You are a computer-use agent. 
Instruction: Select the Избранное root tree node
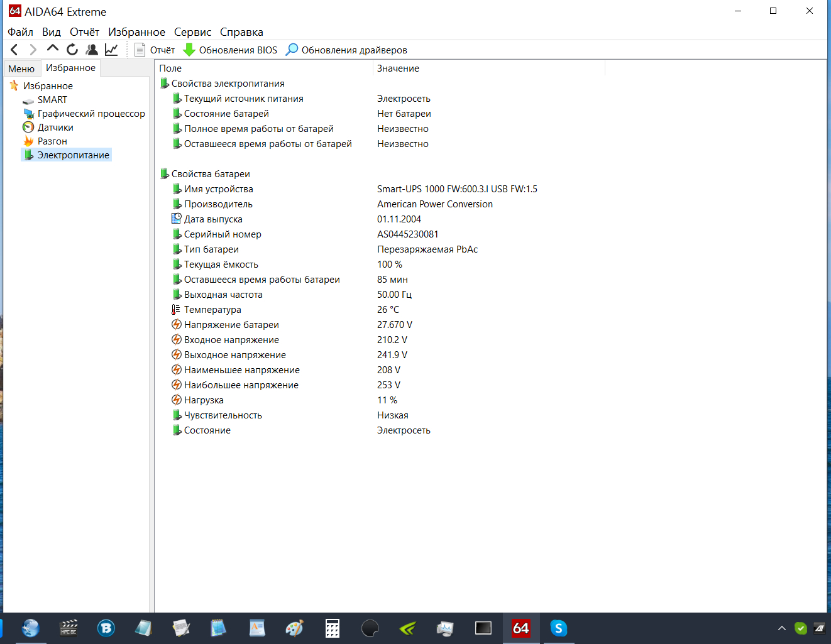[x=48, y=86]
